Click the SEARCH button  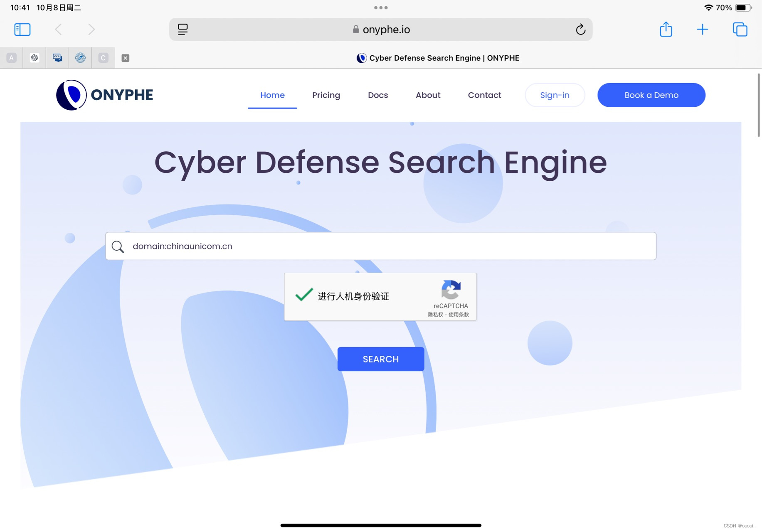(380, 359)
